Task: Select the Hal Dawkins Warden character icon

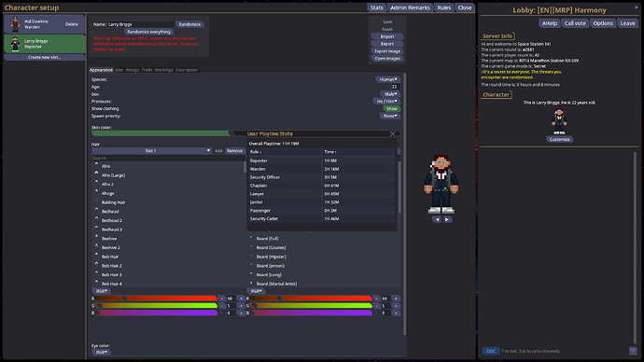Action: click(15, 24)
